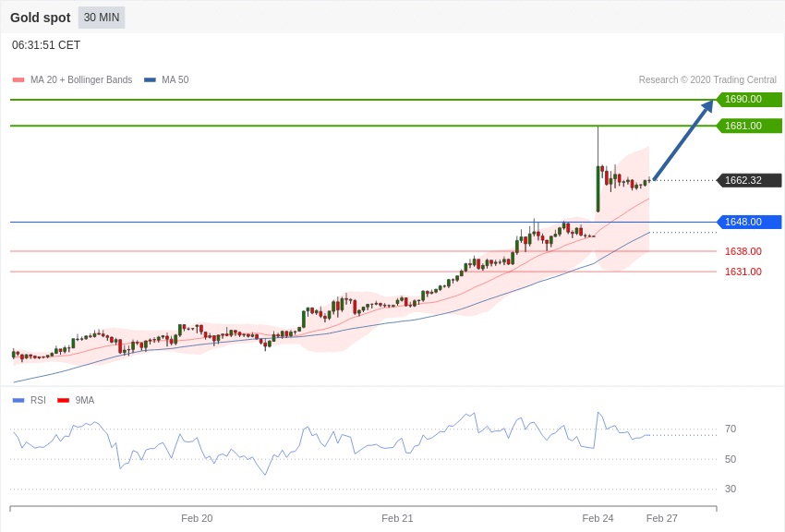
Task: Click the blue upward forecast arrow
Action: (x=683, y=140)
